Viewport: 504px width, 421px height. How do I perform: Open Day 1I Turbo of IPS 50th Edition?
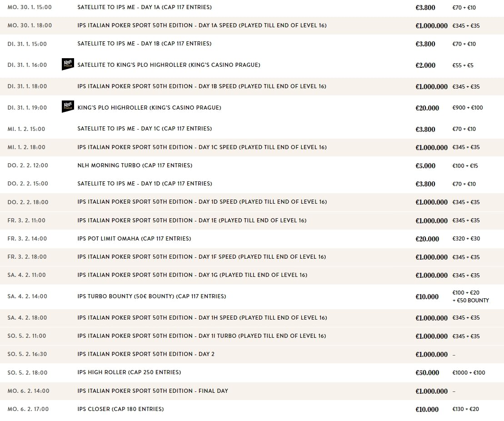click(x=202, y=336)
